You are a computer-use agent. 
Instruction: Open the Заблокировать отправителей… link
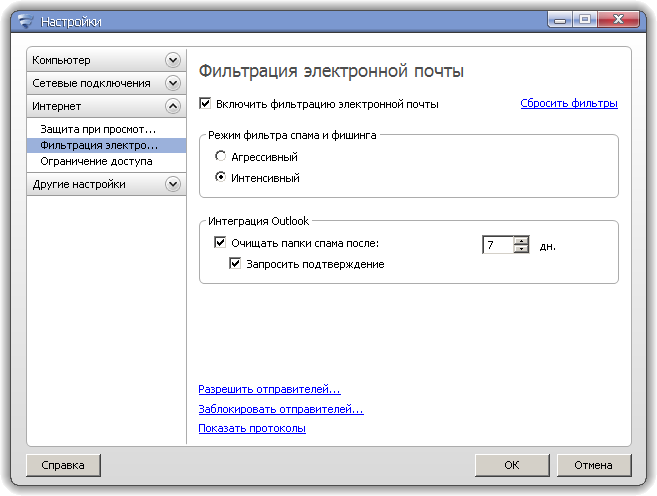coord(281,409)
